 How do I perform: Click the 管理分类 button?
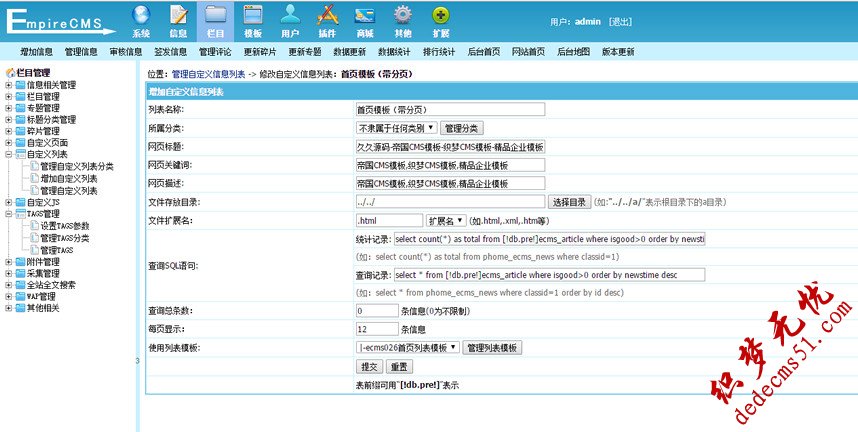(461, 128)
